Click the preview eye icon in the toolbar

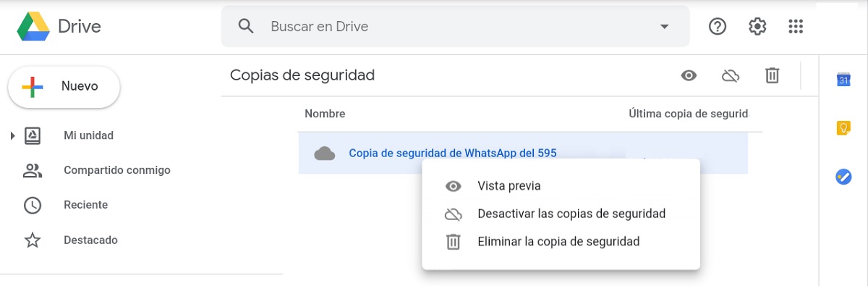pyautogui.click(x=689, y=75)
